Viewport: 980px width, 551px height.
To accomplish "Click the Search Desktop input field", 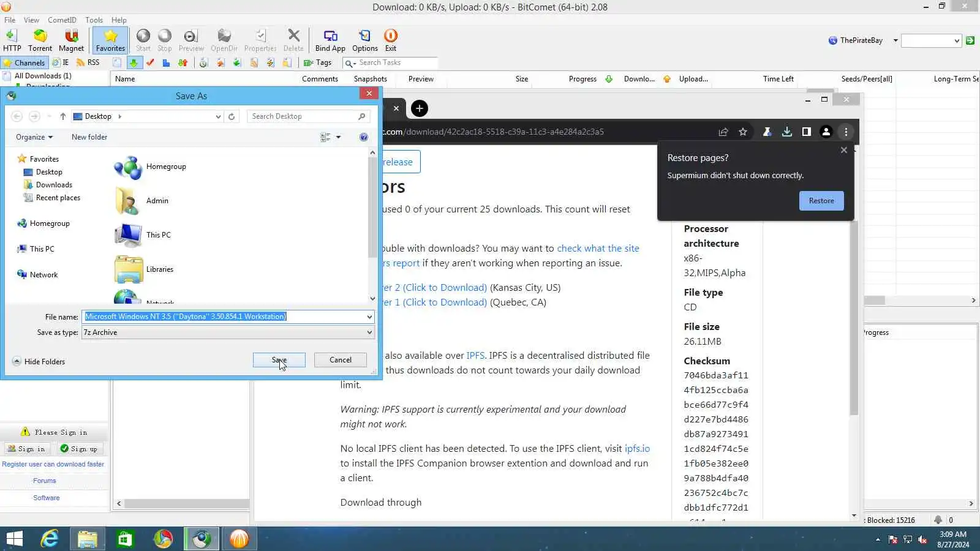I will [x=309, y=116].
